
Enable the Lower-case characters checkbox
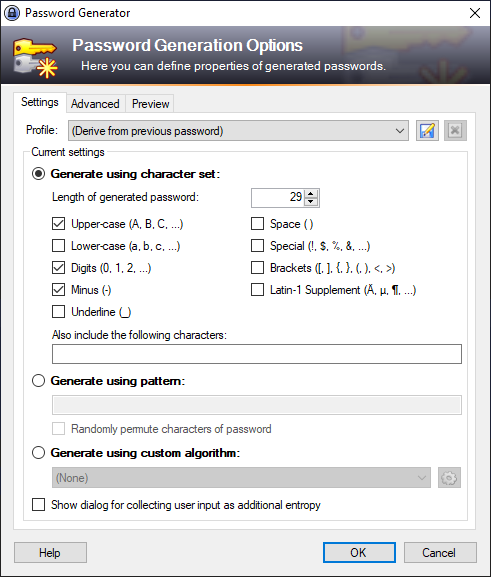click(x=59, y=245)
